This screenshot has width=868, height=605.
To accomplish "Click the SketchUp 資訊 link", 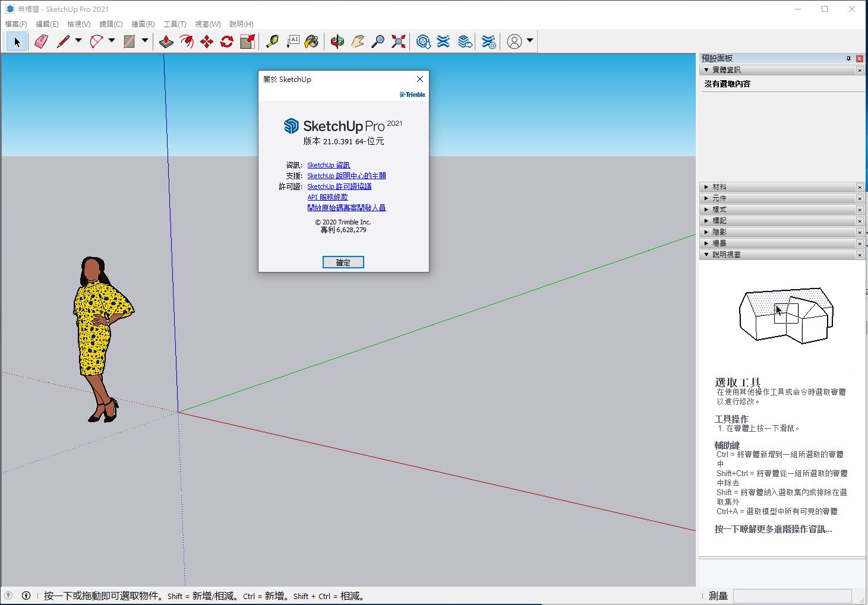I will 329,165.
